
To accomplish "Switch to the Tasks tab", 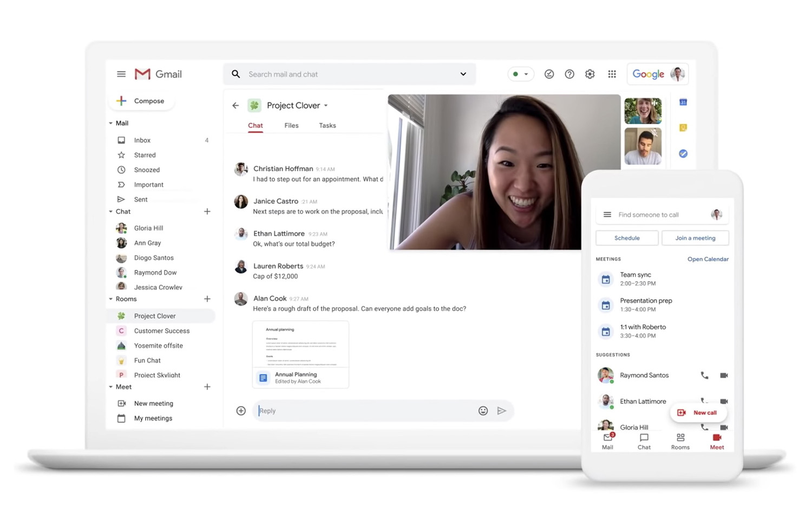I will tap(327, 125).
